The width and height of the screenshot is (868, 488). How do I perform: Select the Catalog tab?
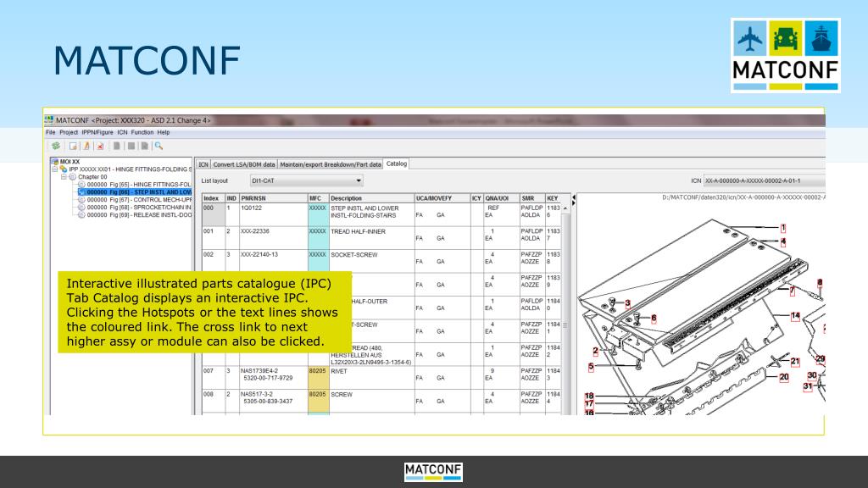[397, 164]
